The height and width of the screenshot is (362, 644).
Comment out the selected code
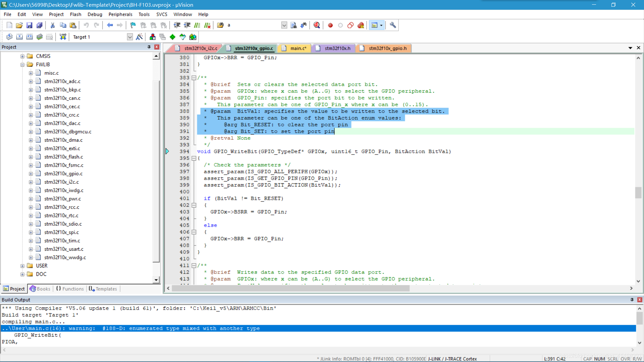pyautogui.click(x=197, y=25)
